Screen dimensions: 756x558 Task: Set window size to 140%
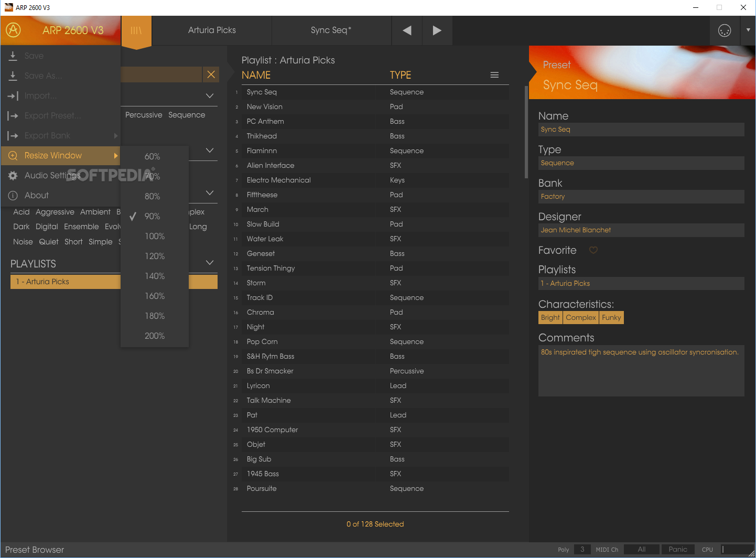[155, 276]
